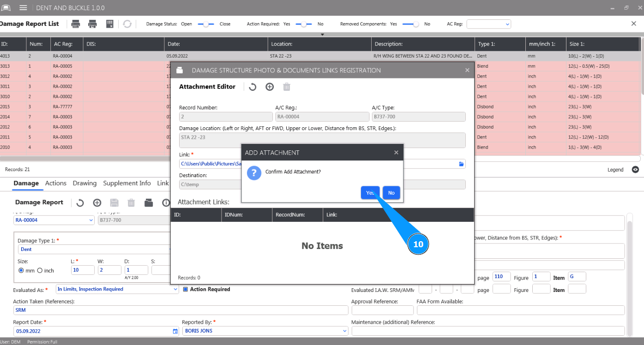The image size is (644, 345).
Task: Delete attachment using the trash icon in Attachment Editor
Action: coord(287,87)
